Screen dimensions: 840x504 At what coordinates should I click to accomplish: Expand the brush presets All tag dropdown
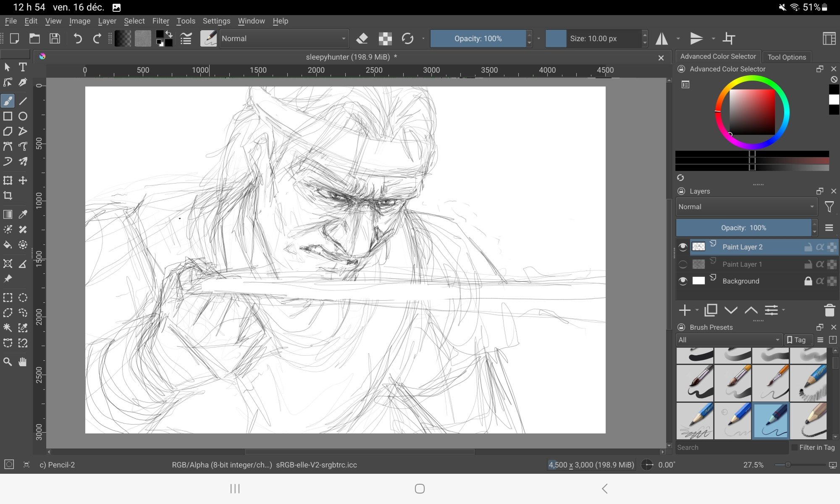[729, 340]
